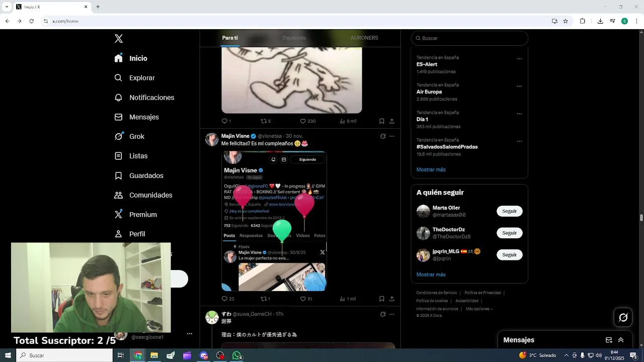644x362 pixels.
Task: View the analytics of Majin Visne post
Action: click(x=348, y=299)
